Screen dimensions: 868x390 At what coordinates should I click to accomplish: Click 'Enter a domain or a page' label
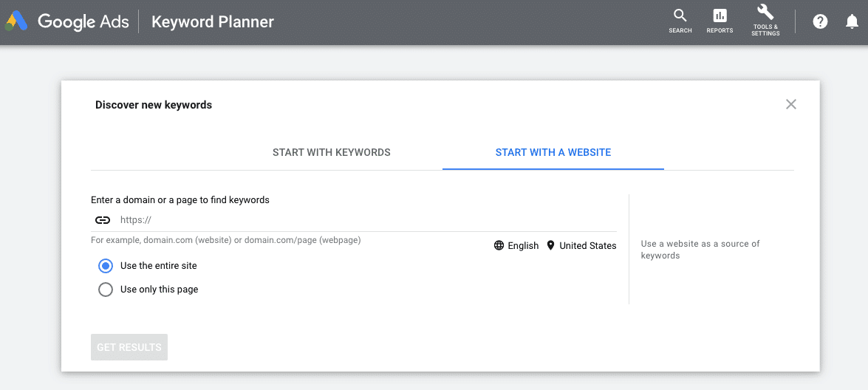[x=180, y=199]
